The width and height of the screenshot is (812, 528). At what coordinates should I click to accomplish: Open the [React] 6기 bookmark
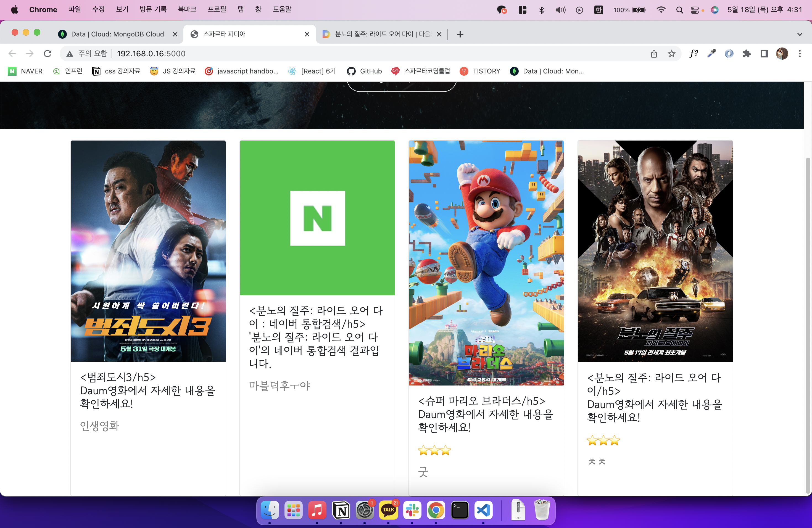[x=312, y=71]
